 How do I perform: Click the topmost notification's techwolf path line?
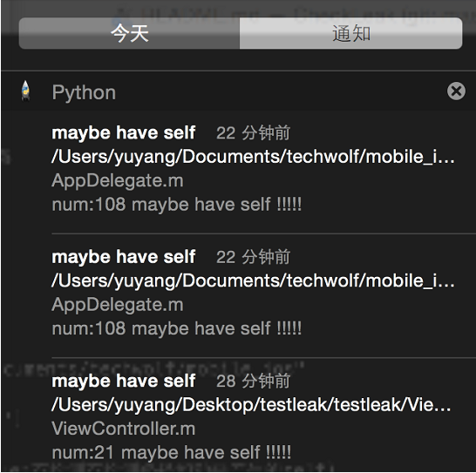coord(253,157)
